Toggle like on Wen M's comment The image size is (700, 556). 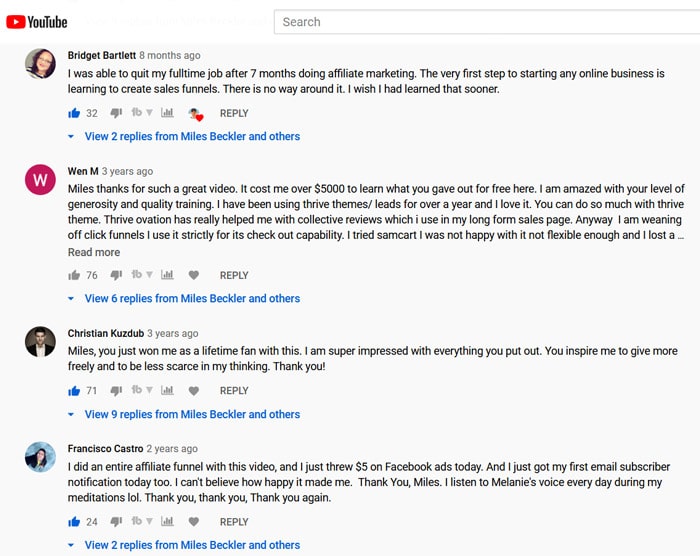click(74, 275)
